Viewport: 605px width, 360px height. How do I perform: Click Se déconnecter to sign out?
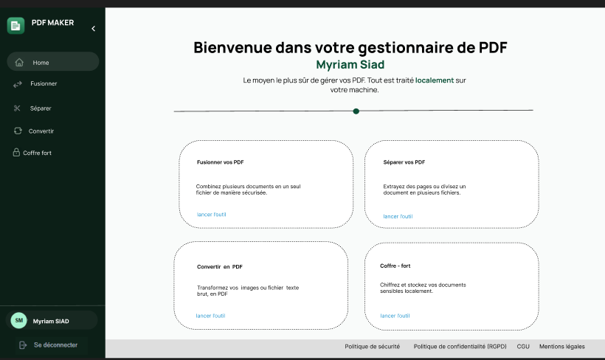point(56,345)
